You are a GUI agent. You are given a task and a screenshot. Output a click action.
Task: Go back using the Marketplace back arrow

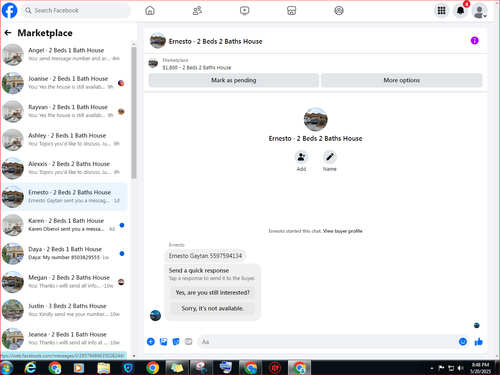pos(8,33)
